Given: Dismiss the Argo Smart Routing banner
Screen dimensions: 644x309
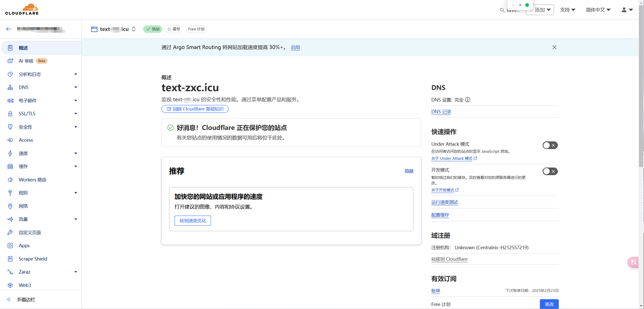Looking at the screenshot, I should [554, 47].
